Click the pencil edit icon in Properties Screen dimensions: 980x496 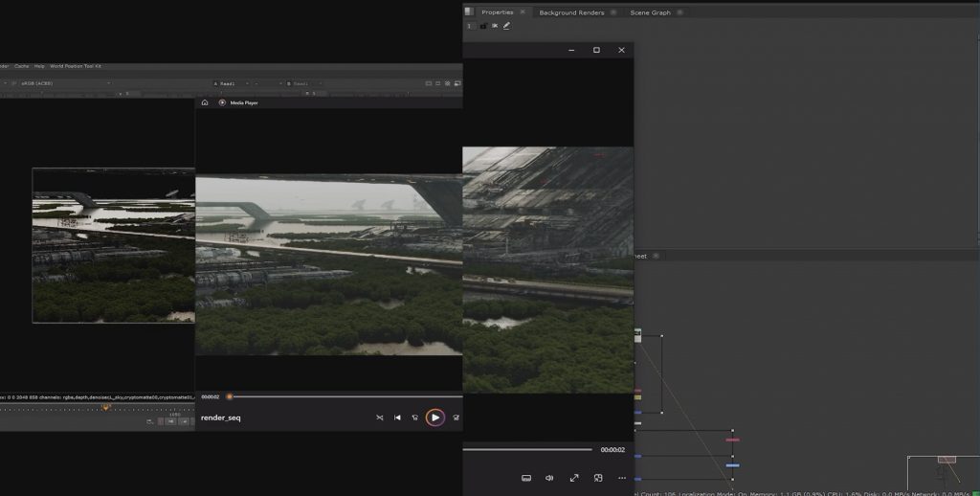506,26
